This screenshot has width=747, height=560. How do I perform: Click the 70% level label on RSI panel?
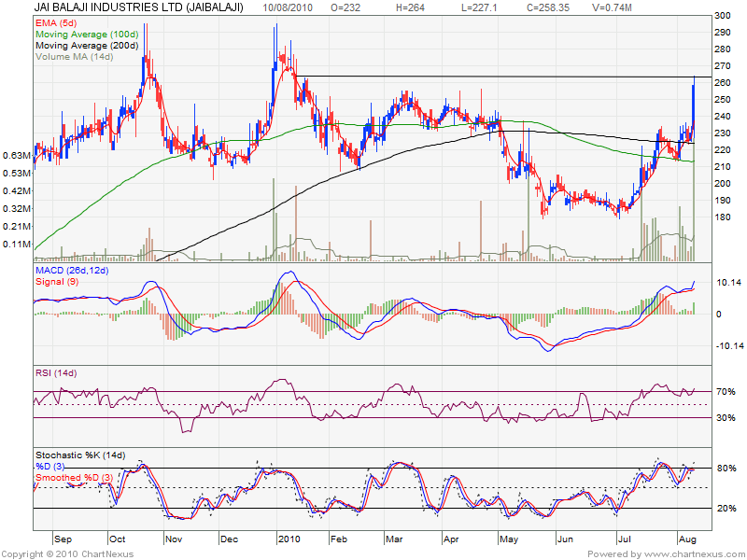click(x=725, y=392)
